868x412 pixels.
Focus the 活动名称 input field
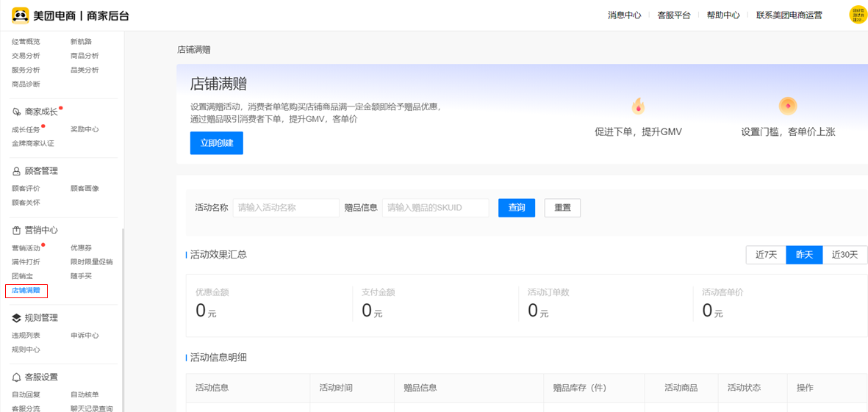pos(286,208)
